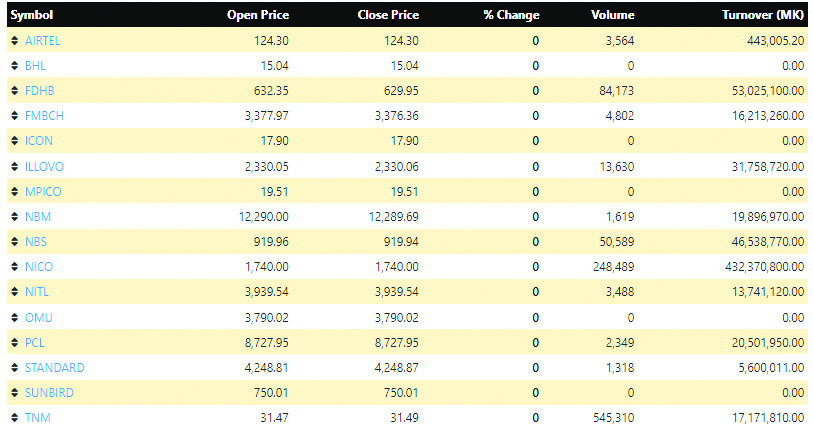Go to the NITL stock page
The height and width of the screenshot is (429, 813).
[x=37, y=291]
